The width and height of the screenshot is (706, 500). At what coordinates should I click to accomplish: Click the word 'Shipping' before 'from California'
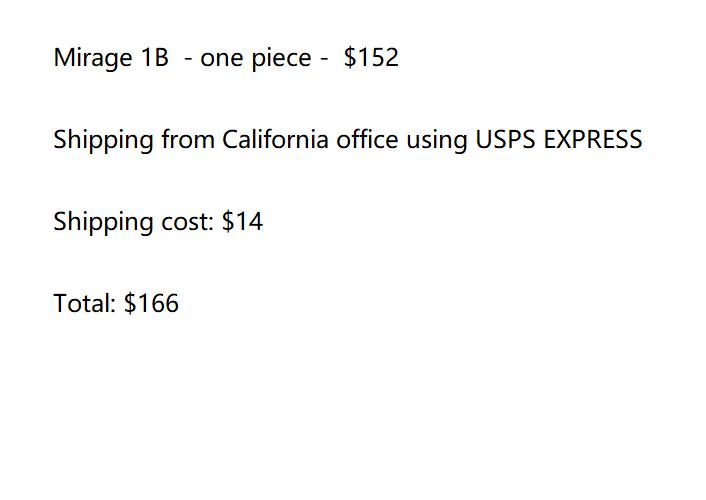103,140
